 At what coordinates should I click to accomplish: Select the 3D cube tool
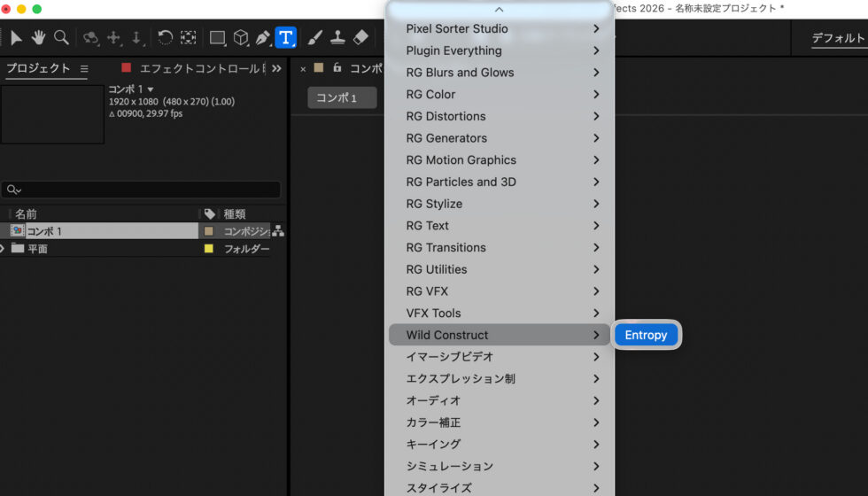[241, 37]
